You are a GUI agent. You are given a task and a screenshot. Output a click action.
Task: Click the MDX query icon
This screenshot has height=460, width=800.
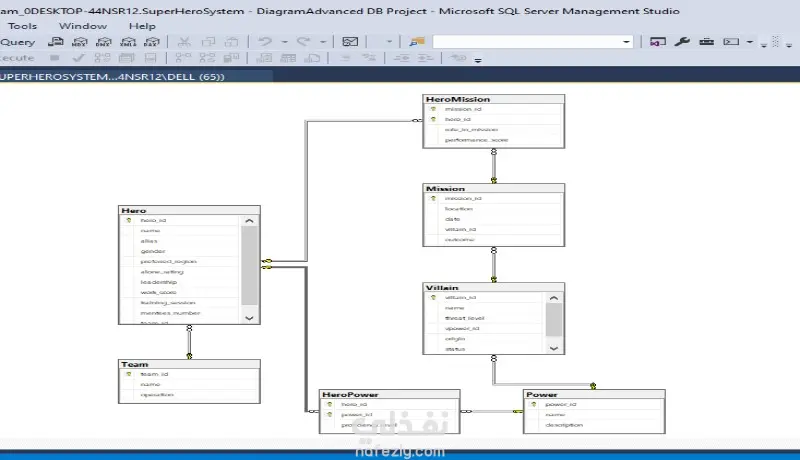coord(80,43)
